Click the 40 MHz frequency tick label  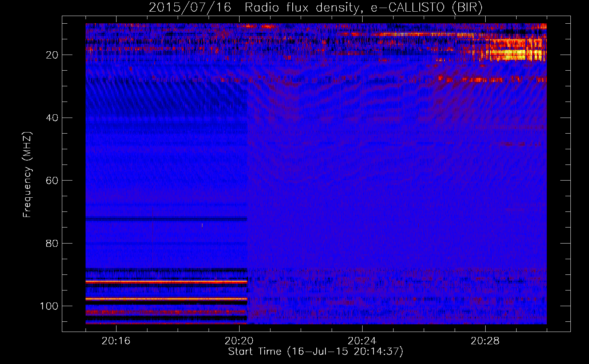coord(52,118)
